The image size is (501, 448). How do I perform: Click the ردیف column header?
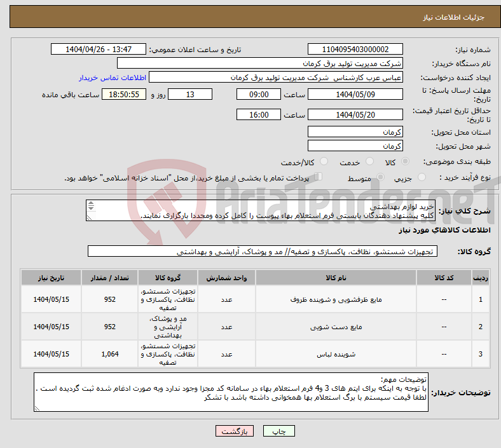pos(481,278)
